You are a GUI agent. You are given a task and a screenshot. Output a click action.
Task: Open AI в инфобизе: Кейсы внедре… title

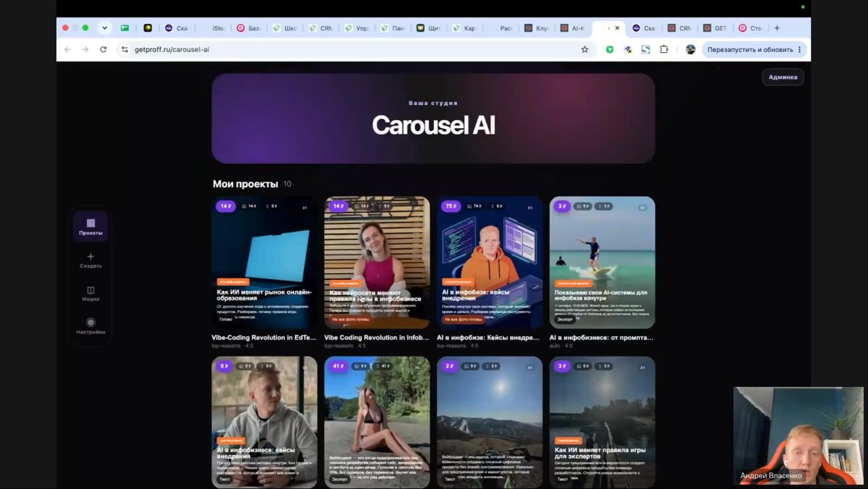click(x=489, y=337)
